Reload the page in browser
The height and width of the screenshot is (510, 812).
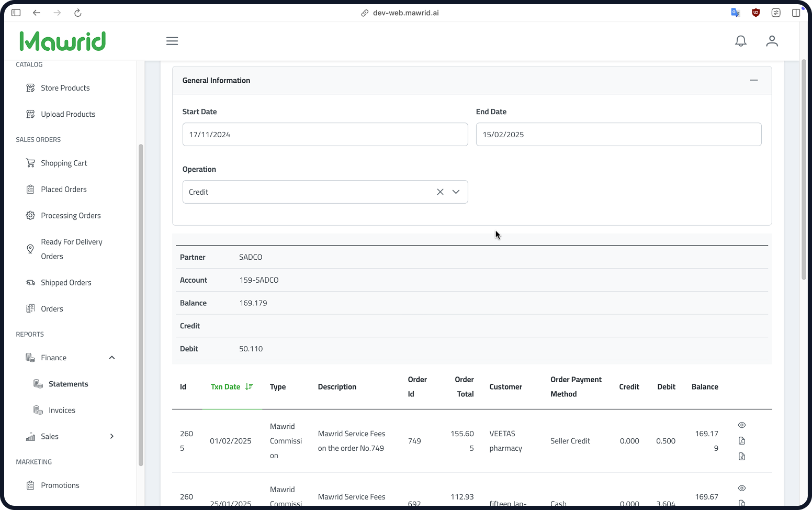(x=77, y=13)
